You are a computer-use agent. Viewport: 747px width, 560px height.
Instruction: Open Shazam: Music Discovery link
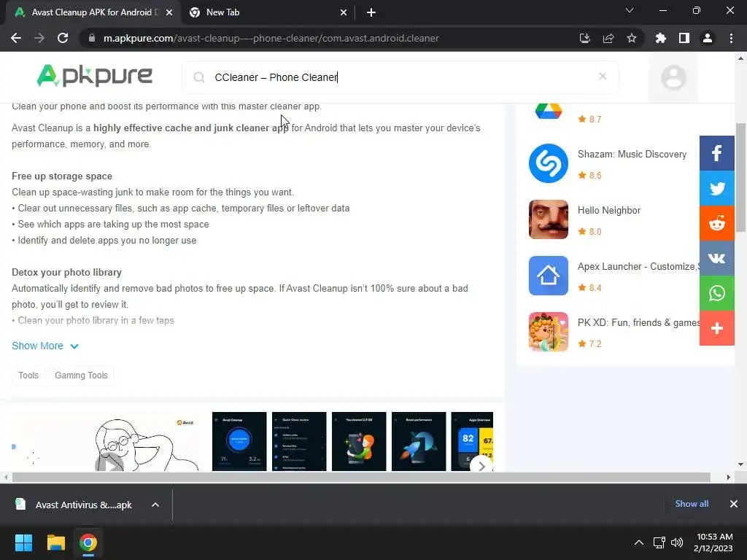(632, 155)
